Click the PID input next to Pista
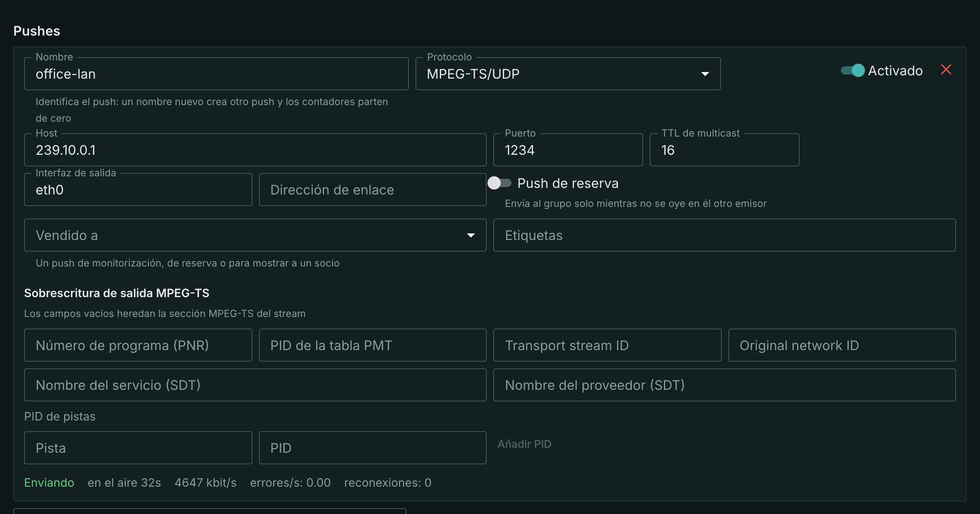 (x=372, y=448)
